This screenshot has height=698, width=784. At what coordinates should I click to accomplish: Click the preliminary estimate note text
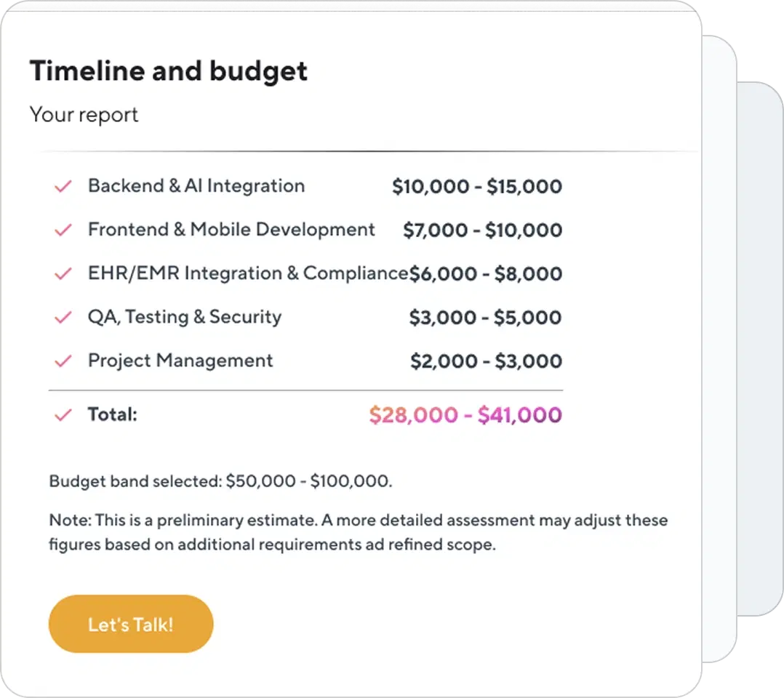[x=358, y=532]
